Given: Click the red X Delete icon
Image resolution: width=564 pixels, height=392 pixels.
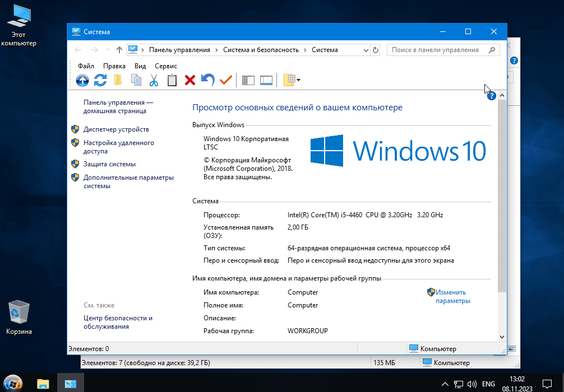Looking at the screenshot, I should (x=190, y=80).
